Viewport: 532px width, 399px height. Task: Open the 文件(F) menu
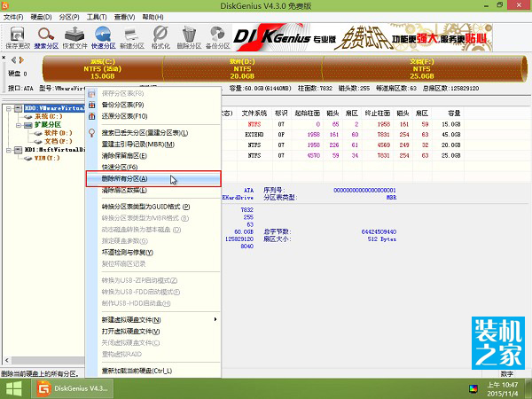coord(13,17)
